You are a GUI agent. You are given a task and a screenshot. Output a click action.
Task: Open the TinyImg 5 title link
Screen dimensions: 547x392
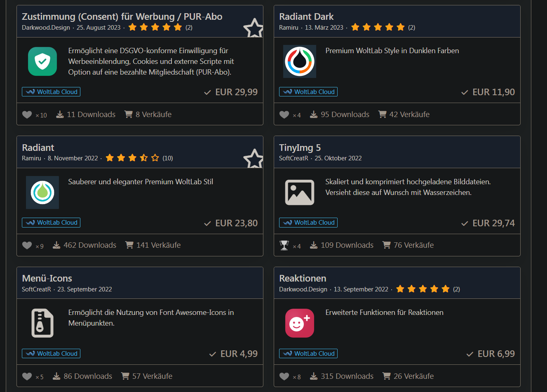[x=300, y=148]
